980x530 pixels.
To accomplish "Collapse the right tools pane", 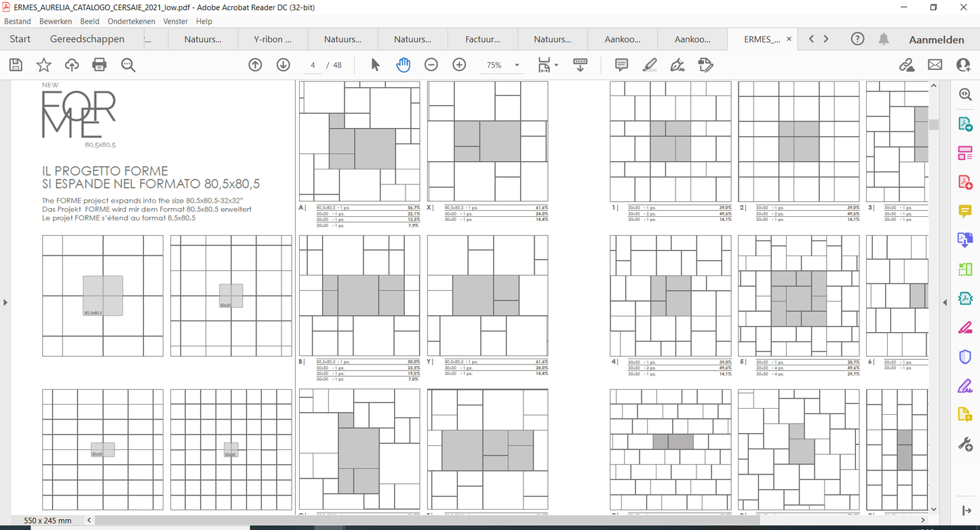I will pyautogui.click(x=945, y=302).
